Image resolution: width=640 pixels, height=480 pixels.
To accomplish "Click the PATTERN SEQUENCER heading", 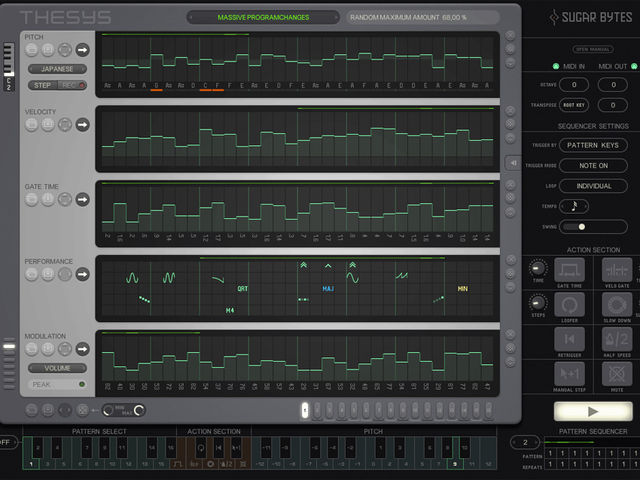I will pos(593,431).
